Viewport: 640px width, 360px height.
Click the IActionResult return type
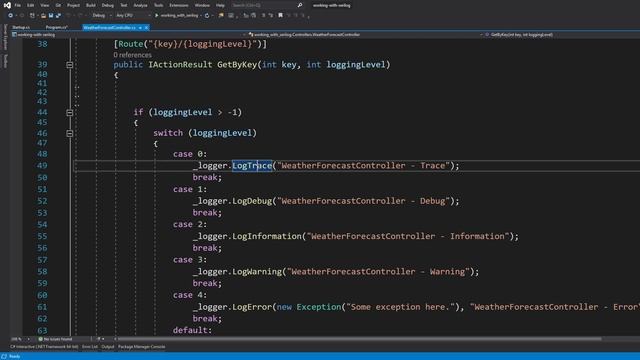click(180, 64)
